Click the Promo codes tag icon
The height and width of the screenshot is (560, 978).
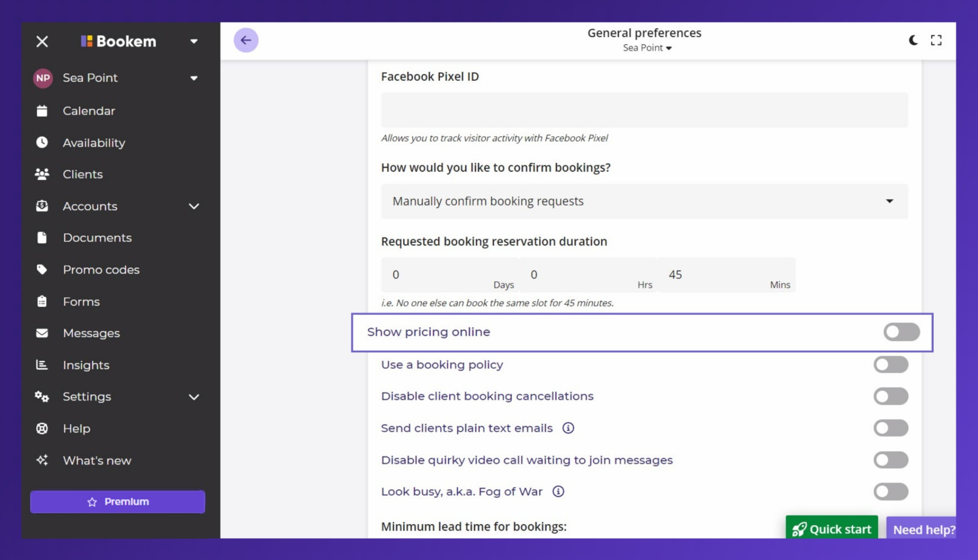point(42,270)
